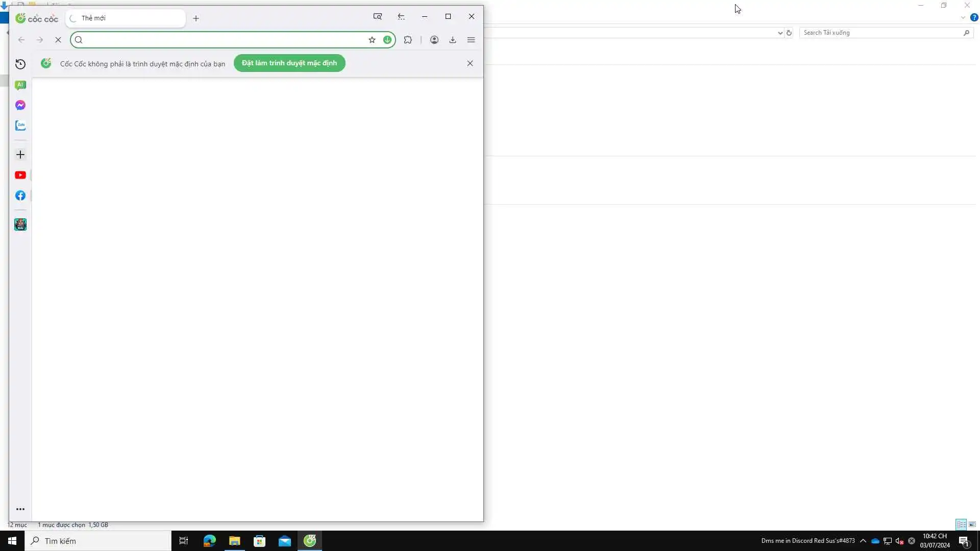Dismiss the default browser notification bar

[470, 63]
